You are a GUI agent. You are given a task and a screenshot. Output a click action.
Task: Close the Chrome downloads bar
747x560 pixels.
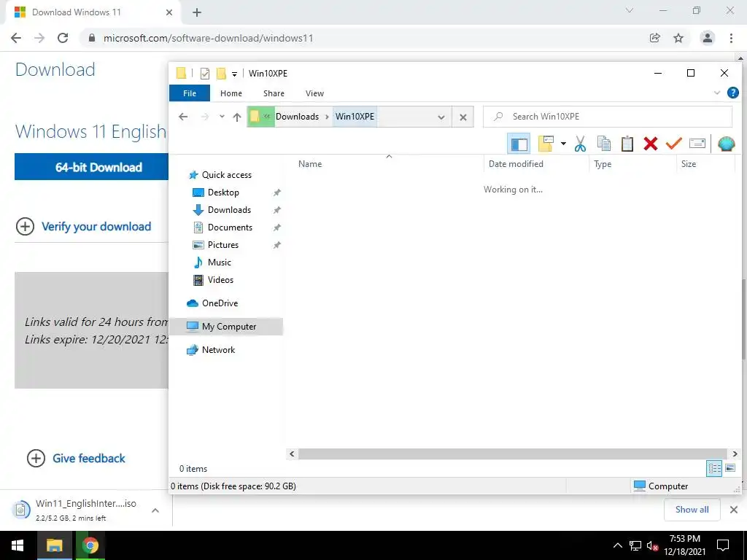734,510
